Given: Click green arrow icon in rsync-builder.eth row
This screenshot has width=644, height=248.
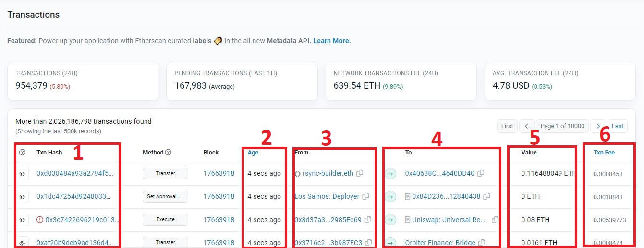Looking at the screenshot, I should [x=391, y=173].
